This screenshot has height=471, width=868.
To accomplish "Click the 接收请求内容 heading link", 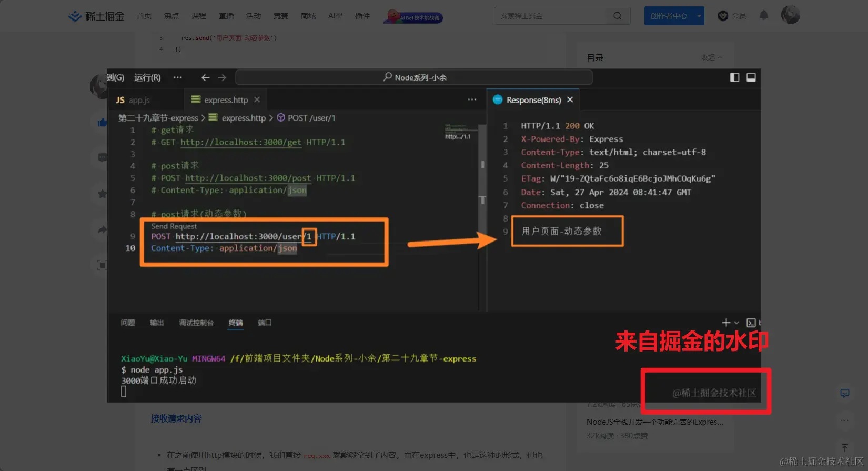I will tap(176, 419).
